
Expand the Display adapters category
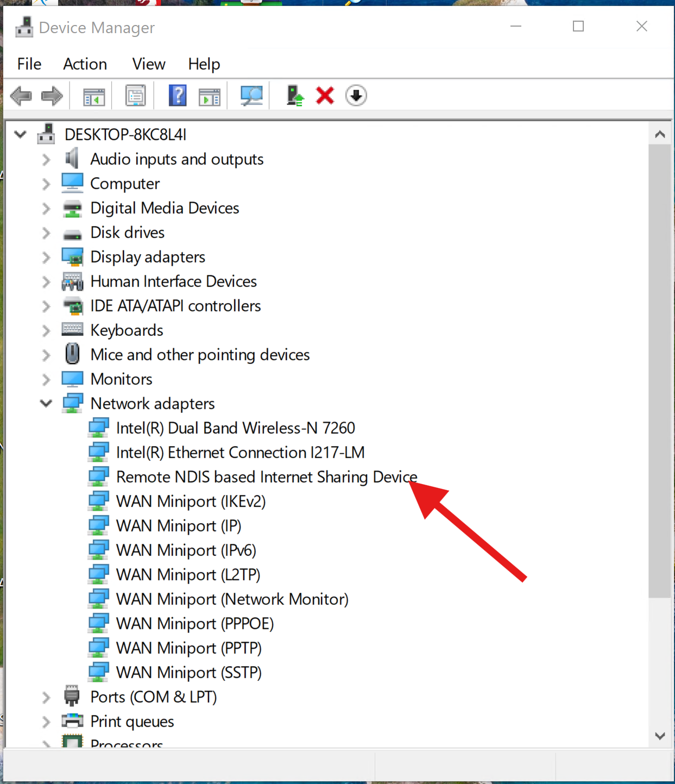46,257
